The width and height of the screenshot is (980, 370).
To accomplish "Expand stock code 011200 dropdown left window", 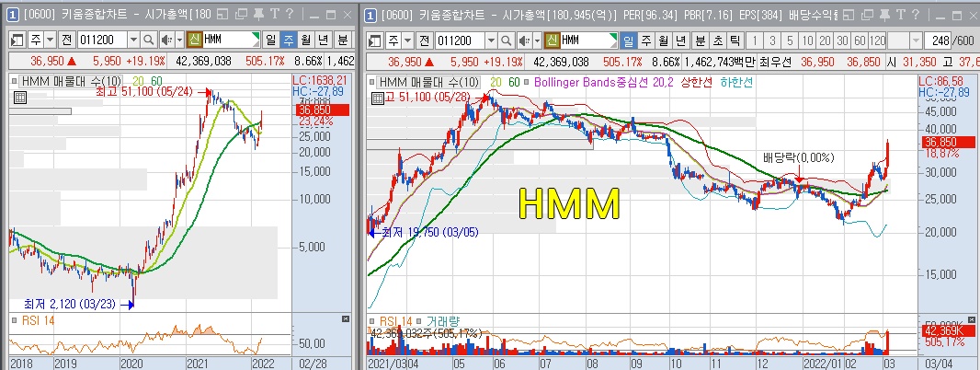I will (133, 40).
